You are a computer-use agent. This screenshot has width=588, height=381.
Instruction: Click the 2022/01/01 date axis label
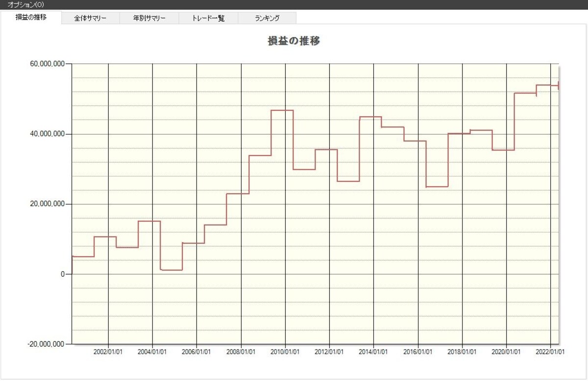(550, 352)
